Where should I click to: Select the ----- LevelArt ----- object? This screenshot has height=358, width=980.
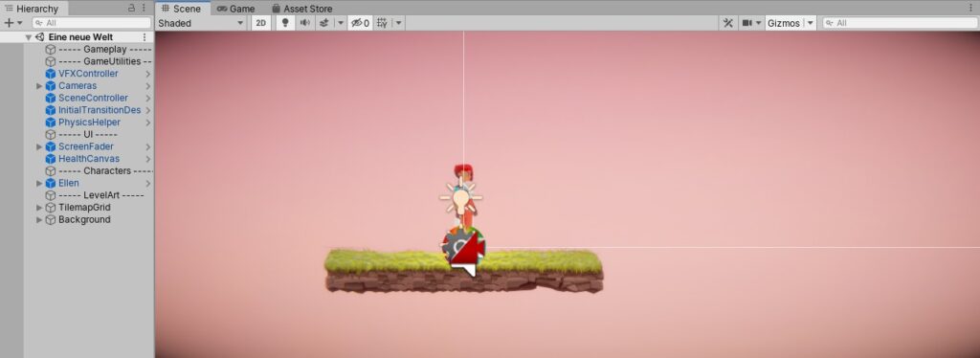coord(100,195)
